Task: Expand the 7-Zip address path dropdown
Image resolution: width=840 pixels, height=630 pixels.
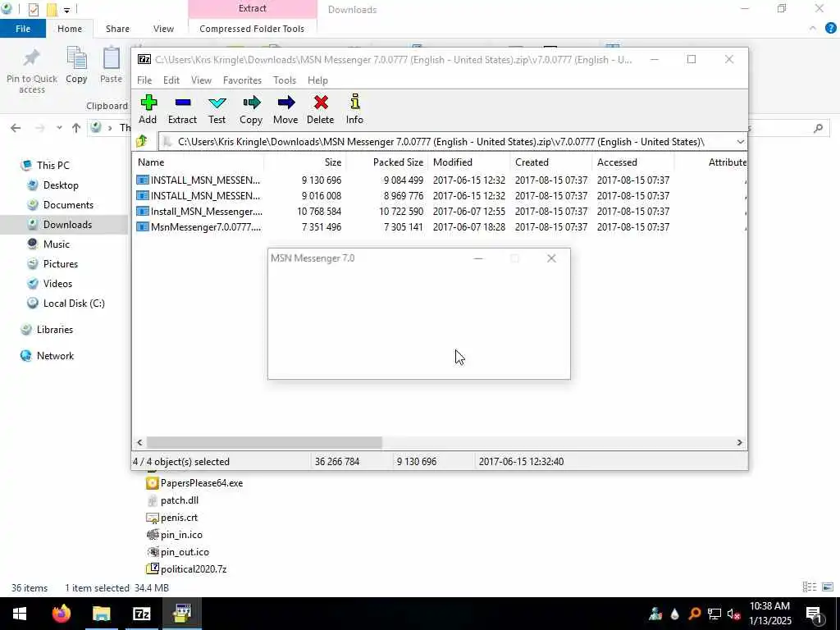Action: point(740,142)
